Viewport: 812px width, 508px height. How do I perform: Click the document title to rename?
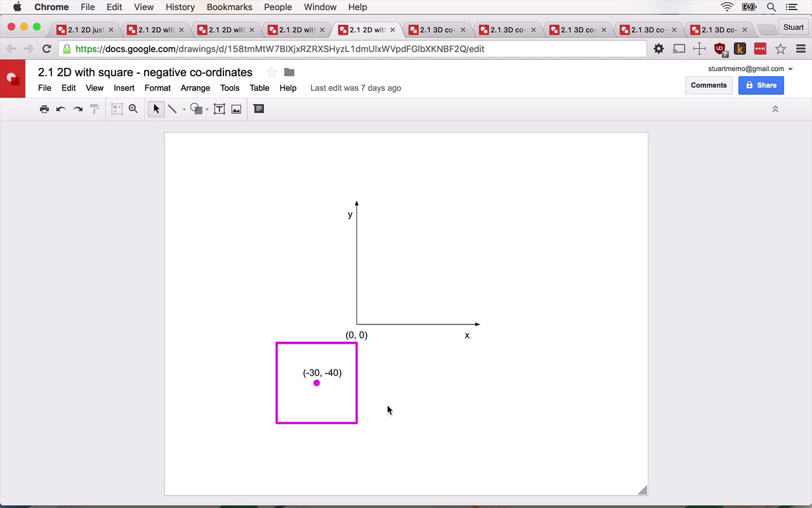pos(145,72)
